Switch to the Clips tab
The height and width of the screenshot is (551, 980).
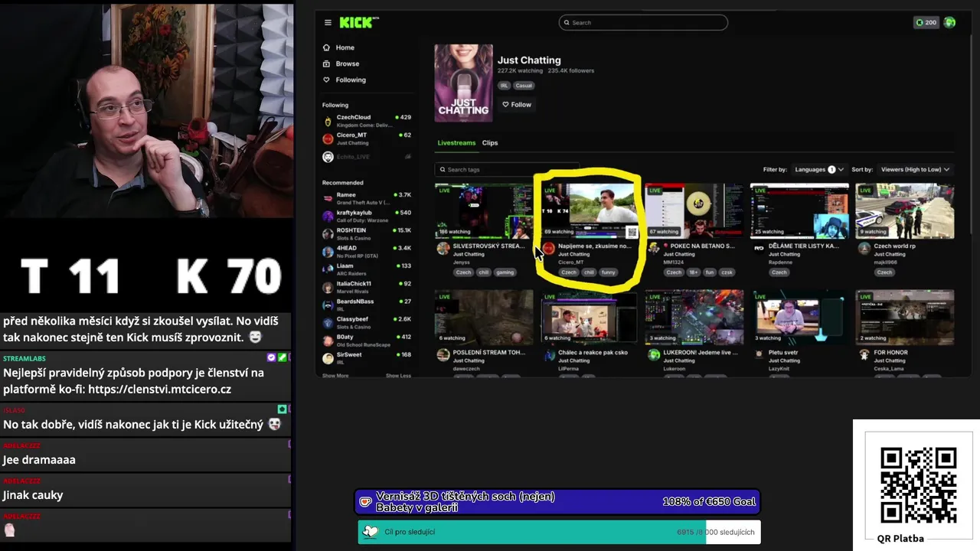[490, 143]
